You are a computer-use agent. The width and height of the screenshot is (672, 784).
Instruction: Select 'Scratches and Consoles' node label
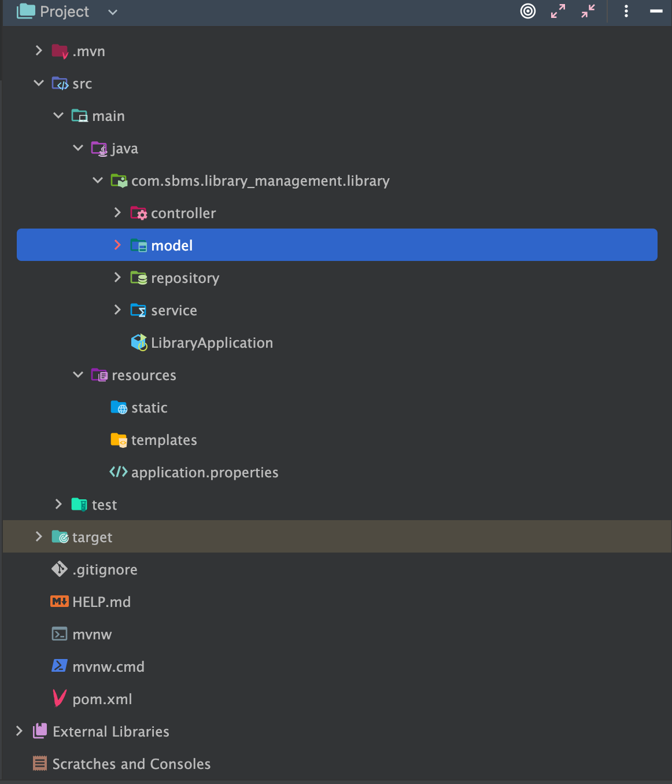131,764
